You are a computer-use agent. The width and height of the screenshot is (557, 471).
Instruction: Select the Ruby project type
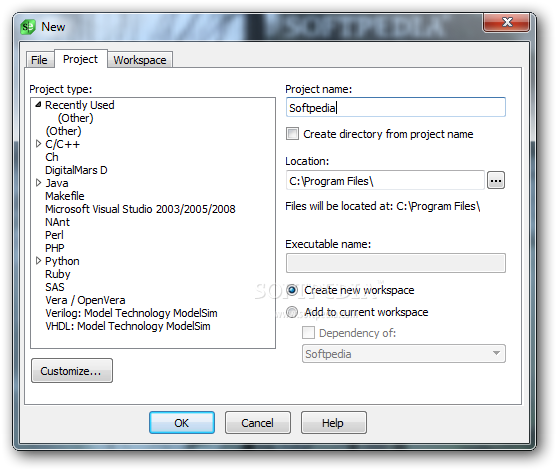[58, 274]
